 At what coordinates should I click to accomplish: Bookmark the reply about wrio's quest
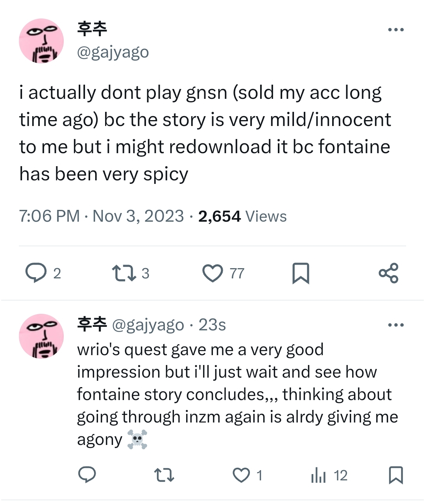tap(395, 475)
